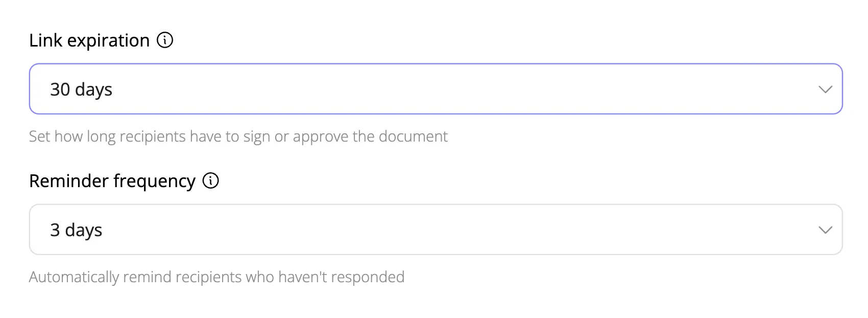Click the highlighted Link expiration combo box
The image size is (868, 318).
point(434,89)
